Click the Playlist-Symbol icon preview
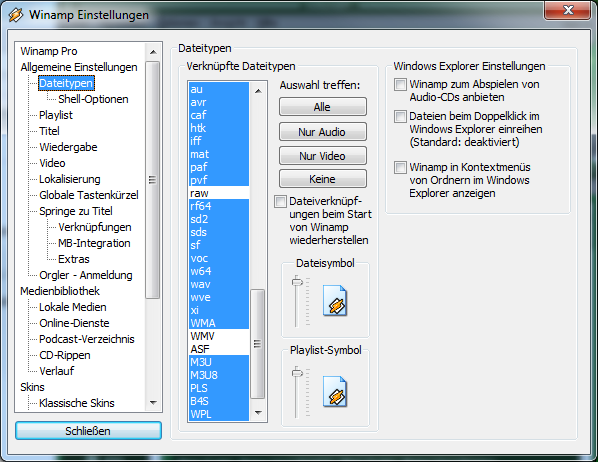 tap(335, 391)
